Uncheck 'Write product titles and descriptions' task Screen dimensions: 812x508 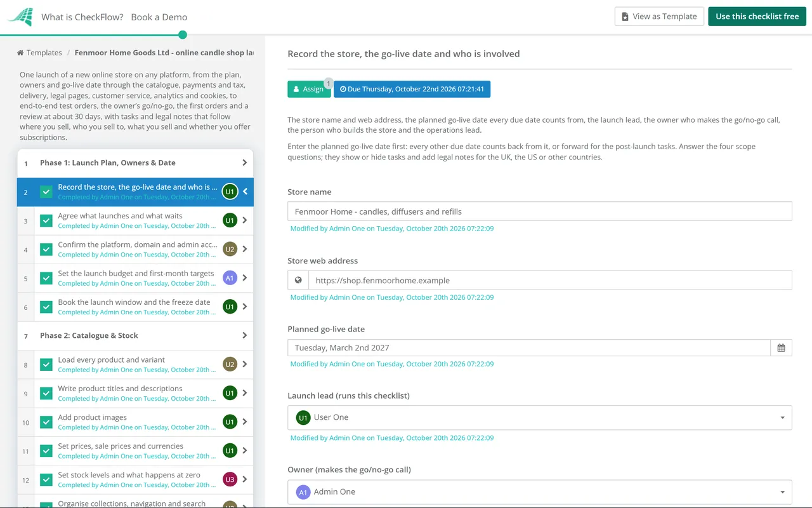(46, 393)
